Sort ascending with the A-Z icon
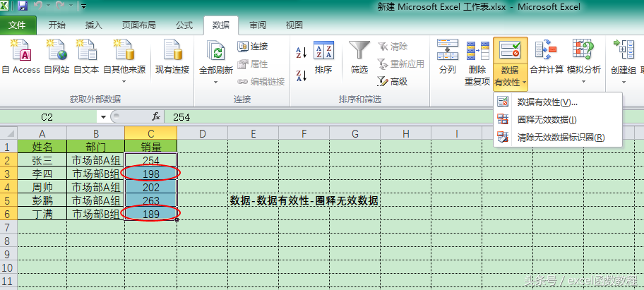The height and width of the screenshot is (290, 644). point(302,52)
